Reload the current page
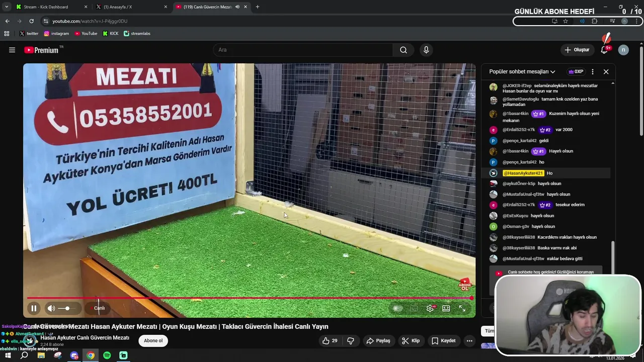Image resolution: width=644 pixels, height=362 pixels. (31, 21)
